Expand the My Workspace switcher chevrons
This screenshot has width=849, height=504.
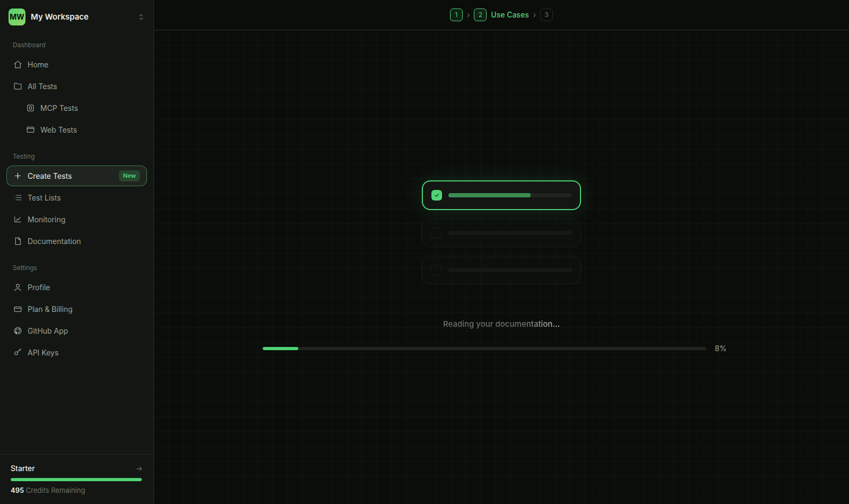tap(141, 17)
